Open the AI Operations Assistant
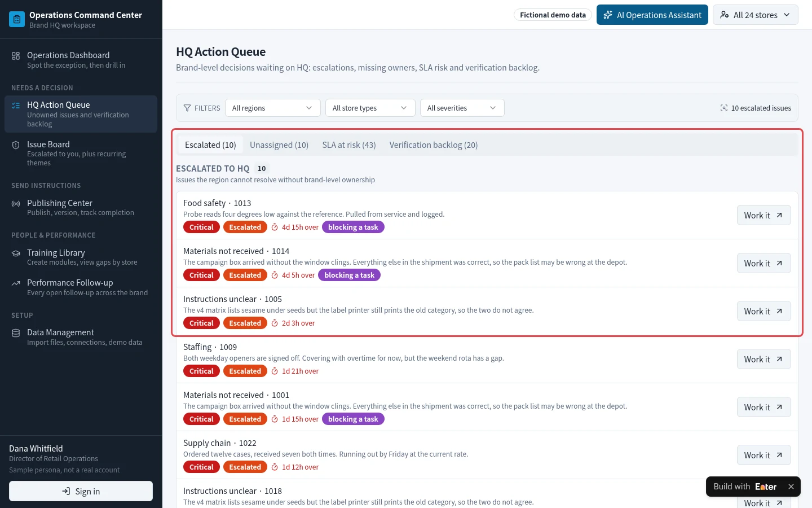The image size is (812, 508). [x=652, y=15]
